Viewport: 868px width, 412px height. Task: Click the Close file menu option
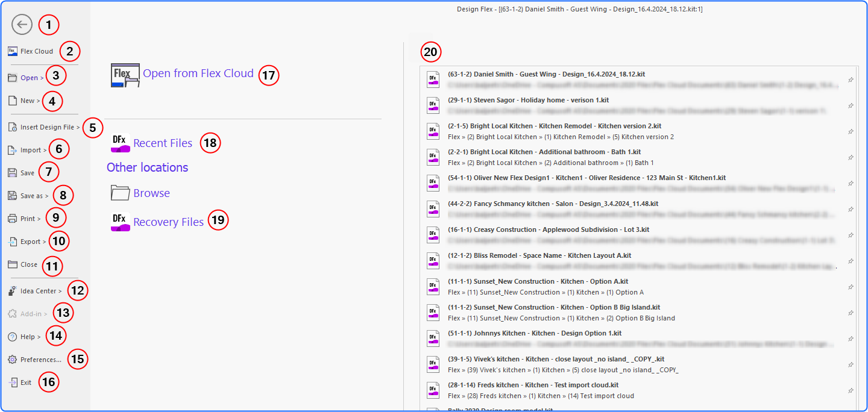pyautogui.click(x=28, y=264)
